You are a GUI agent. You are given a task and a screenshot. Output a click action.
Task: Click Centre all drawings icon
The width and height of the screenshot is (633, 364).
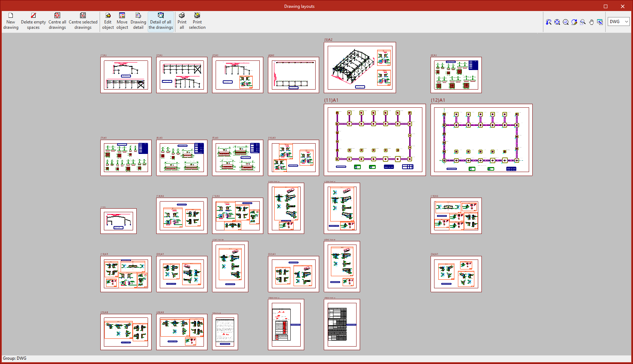pyautogui.click(x=57, y=21)
